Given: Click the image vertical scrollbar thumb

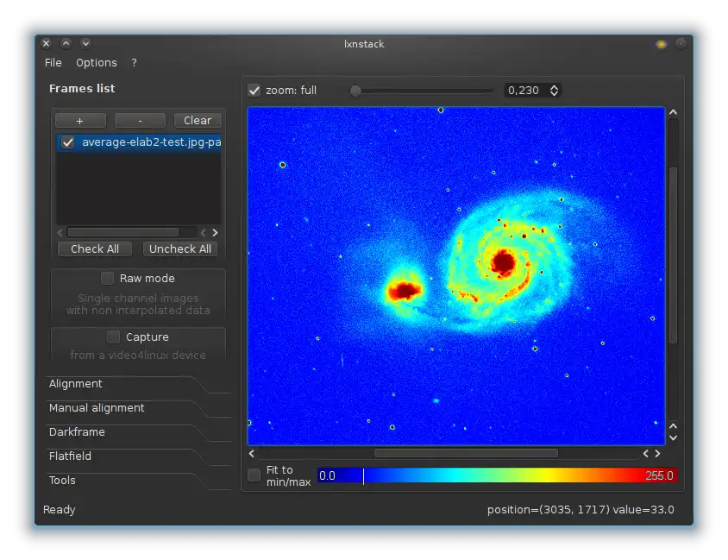Looking at the screenshot, I should click(673, 255).
